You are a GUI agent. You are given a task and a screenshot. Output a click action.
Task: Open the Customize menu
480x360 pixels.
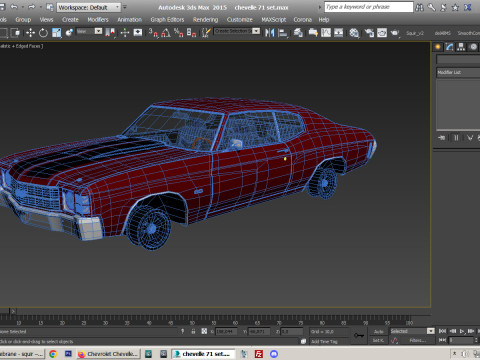(x=240, y=20)
